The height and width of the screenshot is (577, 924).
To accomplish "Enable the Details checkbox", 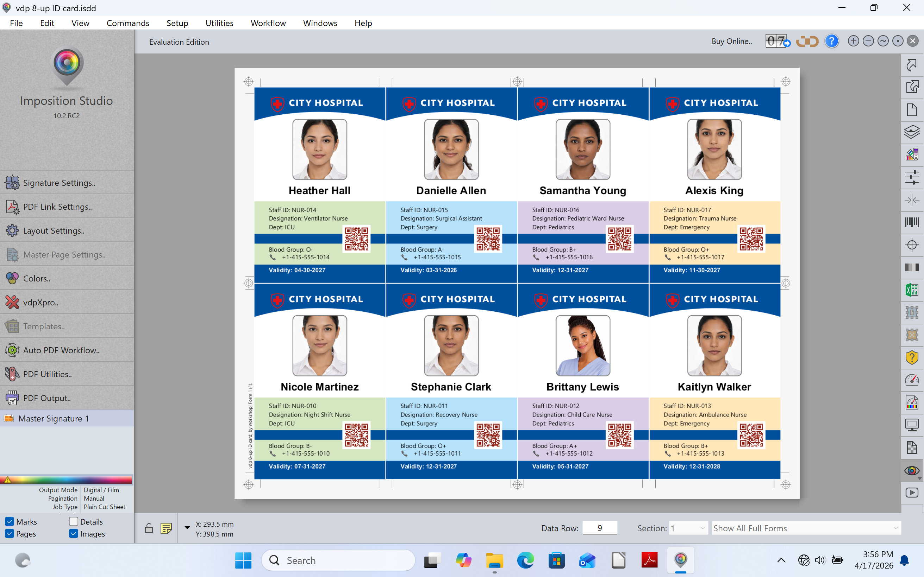I will [74, 521].
